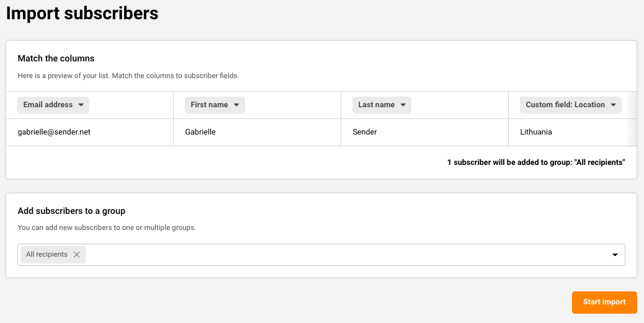Open the Email address column dropdown

pyautogui.click(x=54, y=105)
